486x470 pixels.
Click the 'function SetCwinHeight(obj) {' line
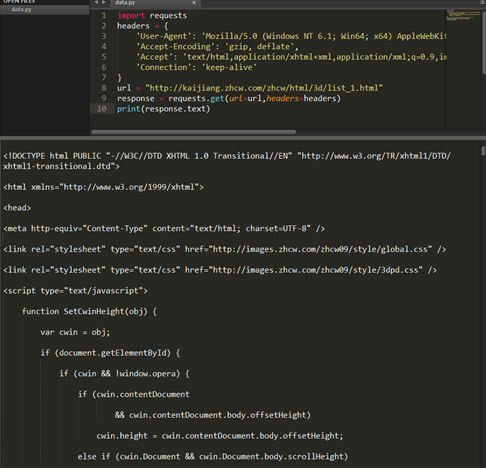coord(89,311)
